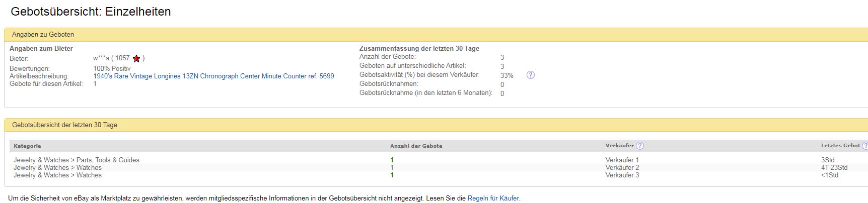868x203 pixels.
Task: Click the red feedback star beside the bidder
Action: 136,59
